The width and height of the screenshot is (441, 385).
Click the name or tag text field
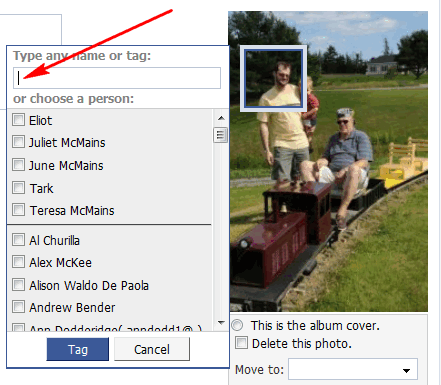[x=117, y=78]
